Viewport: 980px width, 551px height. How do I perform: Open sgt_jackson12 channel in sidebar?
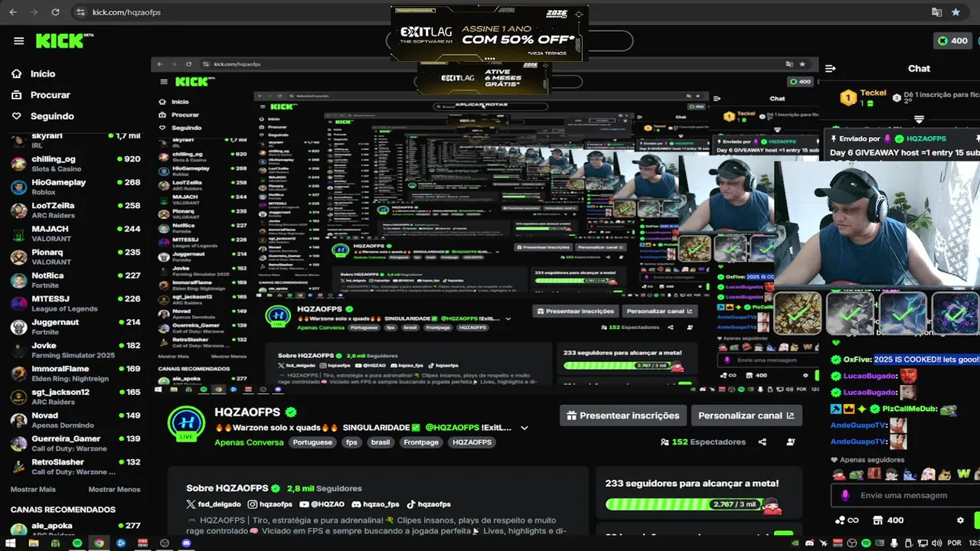click(x=75, y=396)
